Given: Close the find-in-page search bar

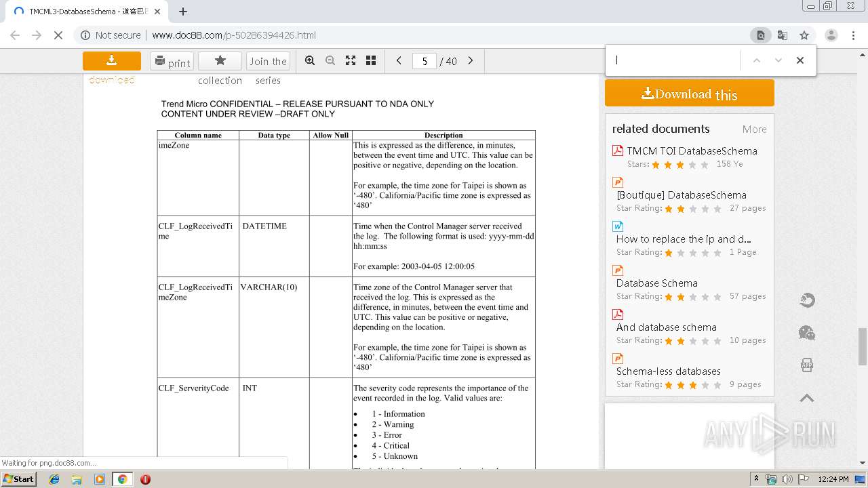Looking at the screenshot, I should tap(800, 60).
